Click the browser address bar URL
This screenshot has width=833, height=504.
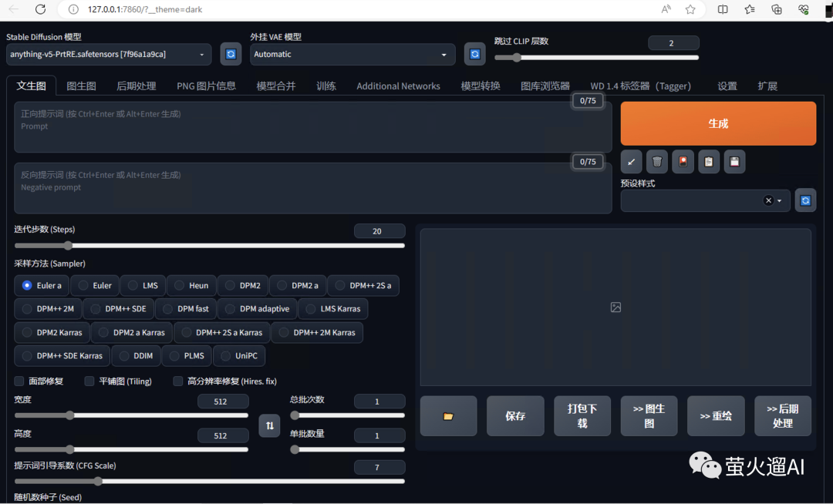tap(145, 9)
